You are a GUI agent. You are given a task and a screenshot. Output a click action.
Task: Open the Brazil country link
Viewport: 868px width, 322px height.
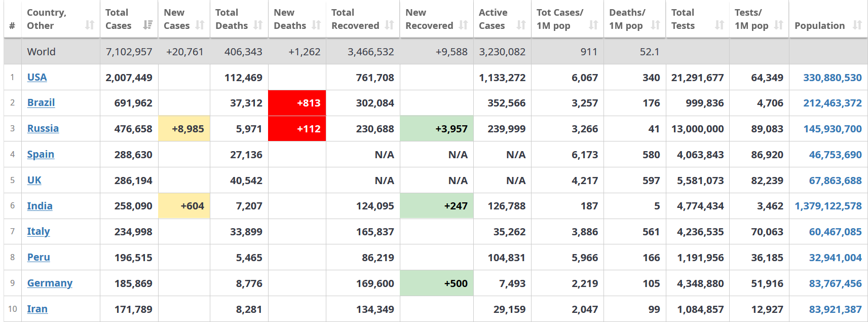(x=41, y=102)
